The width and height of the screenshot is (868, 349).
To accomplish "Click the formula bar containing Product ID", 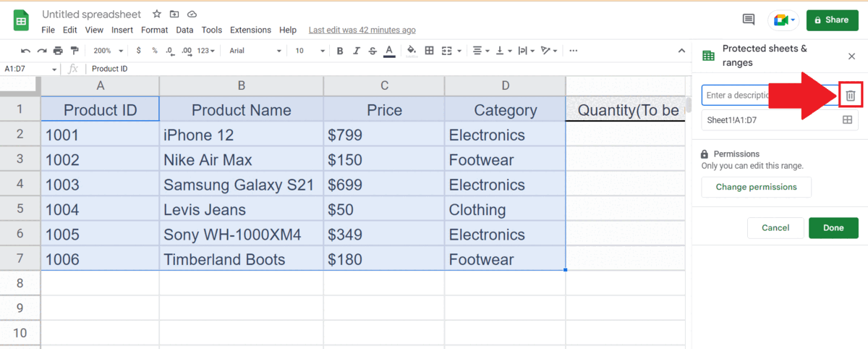I will (x=387, y=69).
